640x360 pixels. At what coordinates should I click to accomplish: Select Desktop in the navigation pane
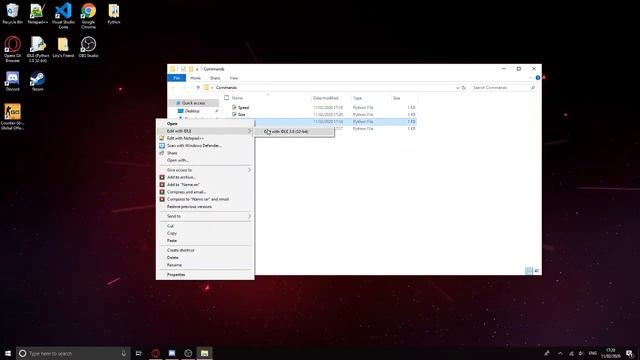tap(192, 111)
